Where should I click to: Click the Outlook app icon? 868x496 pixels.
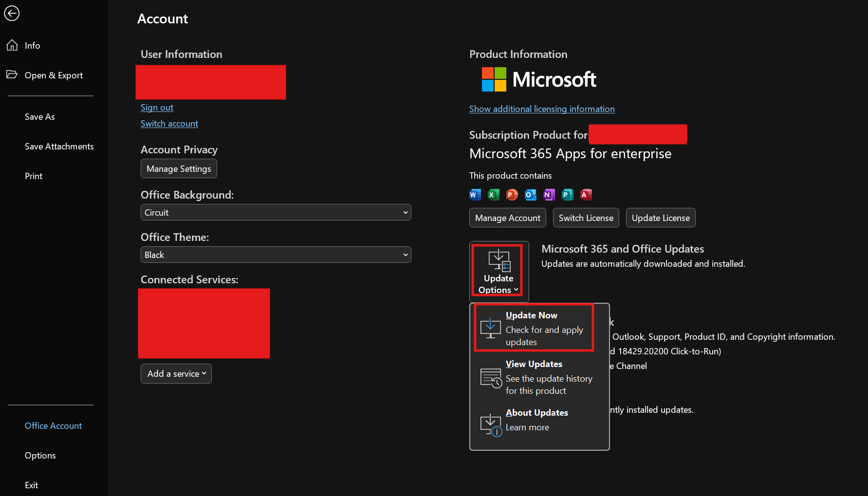click(531, 195)
